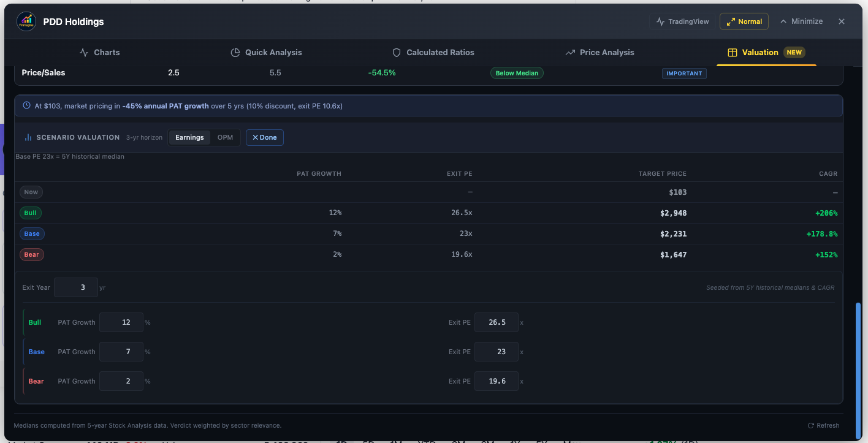Viewport: 868px width, 443px height.
Task: Close the scenario editor with Done
Action: coord(264,137)
